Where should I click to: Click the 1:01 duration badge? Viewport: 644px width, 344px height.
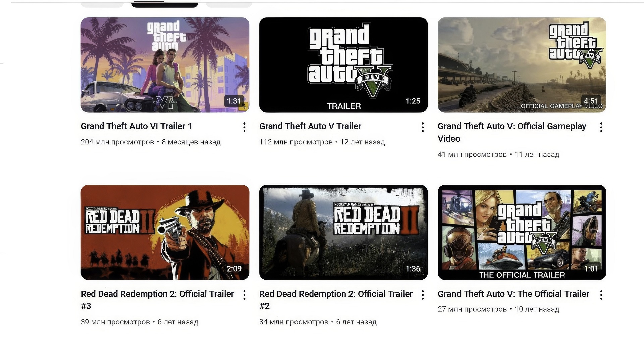pyautogui.click(x=591, y=268)
